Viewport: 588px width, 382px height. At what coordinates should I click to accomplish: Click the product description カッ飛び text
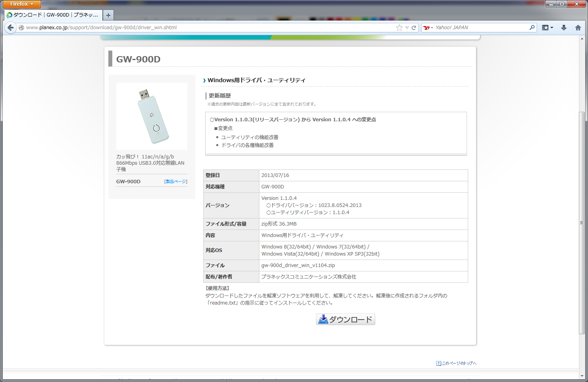point(150,163)
